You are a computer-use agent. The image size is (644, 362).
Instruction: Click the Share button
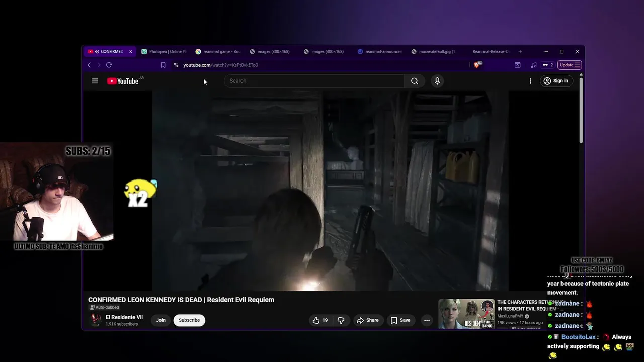click(368, 320)
